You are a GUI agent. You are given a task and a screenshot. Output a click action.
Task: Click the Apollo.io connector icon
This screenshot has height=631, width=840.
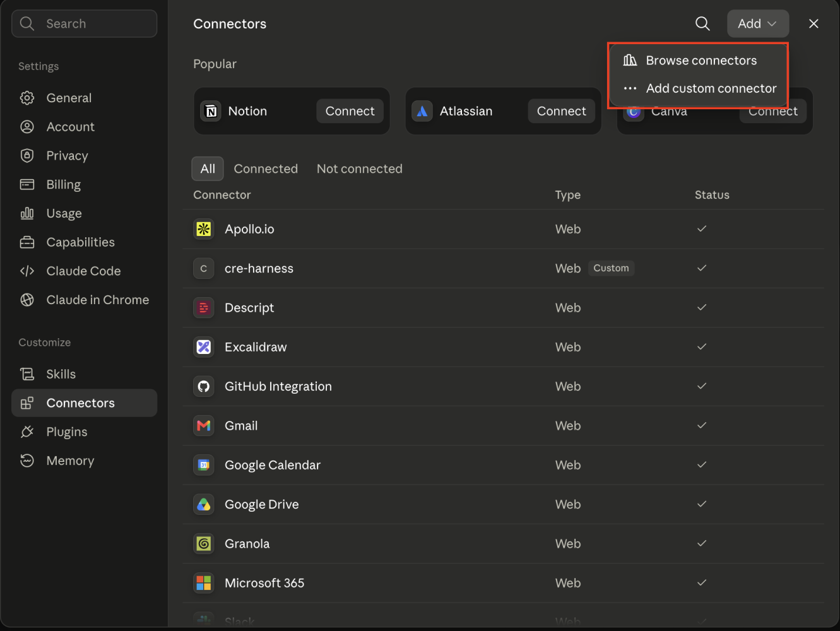tap(203, 229)
